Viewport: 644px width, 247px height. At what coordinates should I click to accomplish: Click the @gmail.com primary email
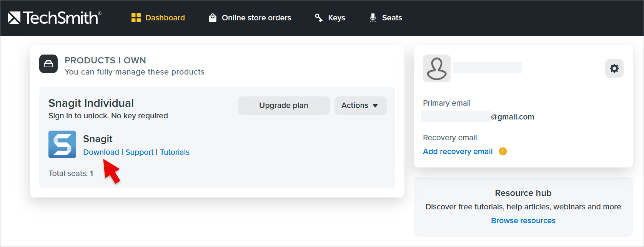pos(513,117)
